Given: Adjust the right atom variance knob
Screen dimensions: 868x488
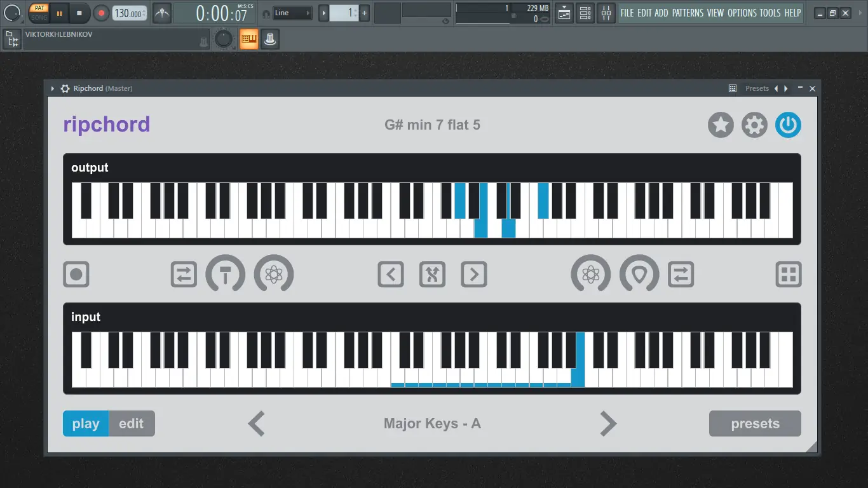Looking at the screenshot, I should coord(591,273).
